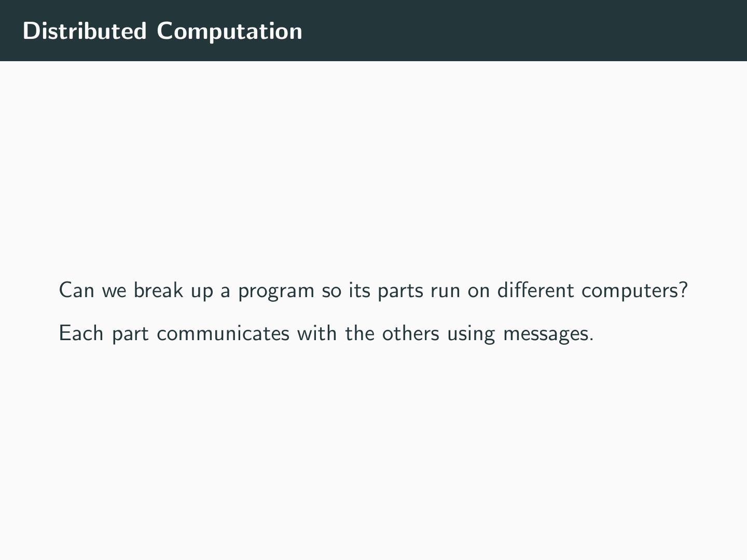The width and height of the screenshot is (747, 560).
Task: Click the "Distributed Computation" slide title
Action: coord(162,31)
